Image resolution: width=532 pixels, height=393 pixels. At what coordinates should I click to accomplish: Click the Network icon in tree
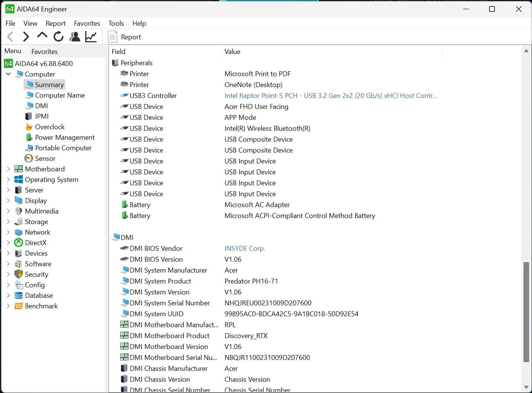point(19,232)
